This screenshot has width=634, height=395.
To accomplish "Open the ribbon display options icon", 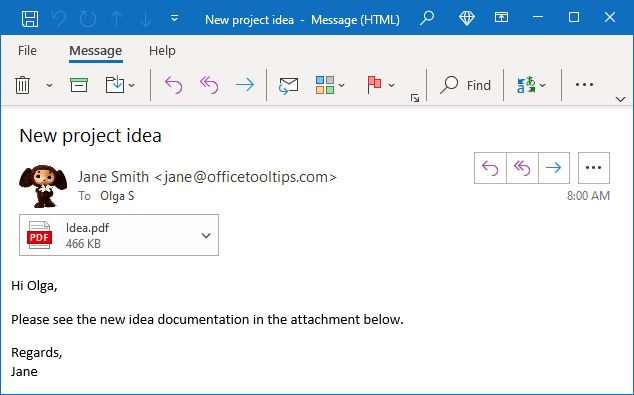I will (x=501, y=17).
